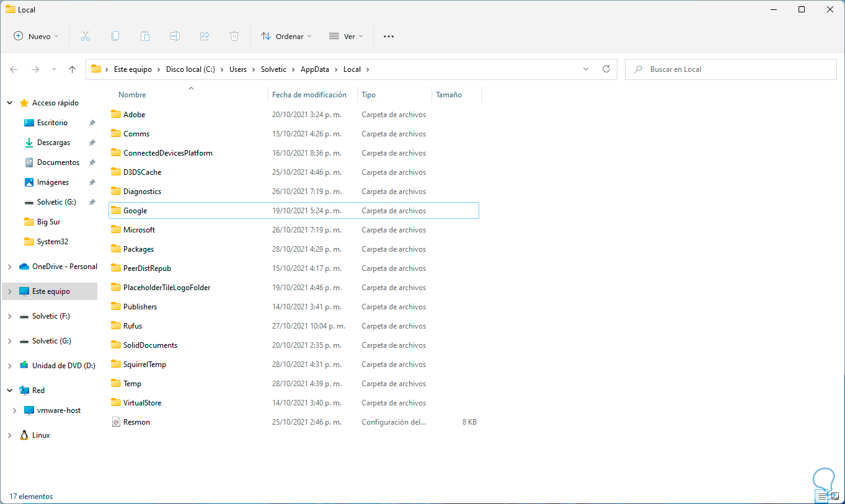Click Users in the address breadcrumb
The height and width of the screenshot is (504, 845).
click(x=238, y=69)
